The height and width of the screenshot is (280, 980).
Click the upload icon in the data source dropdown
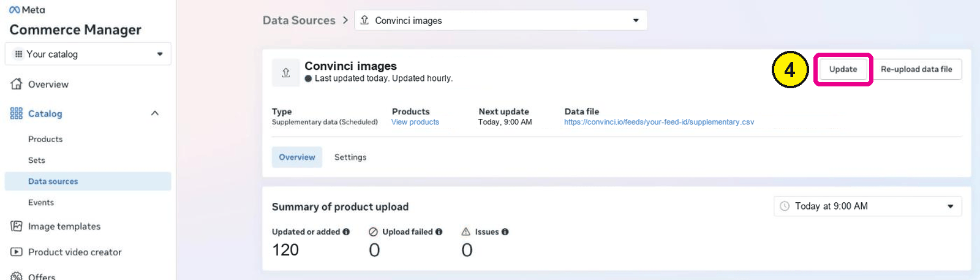364,20
